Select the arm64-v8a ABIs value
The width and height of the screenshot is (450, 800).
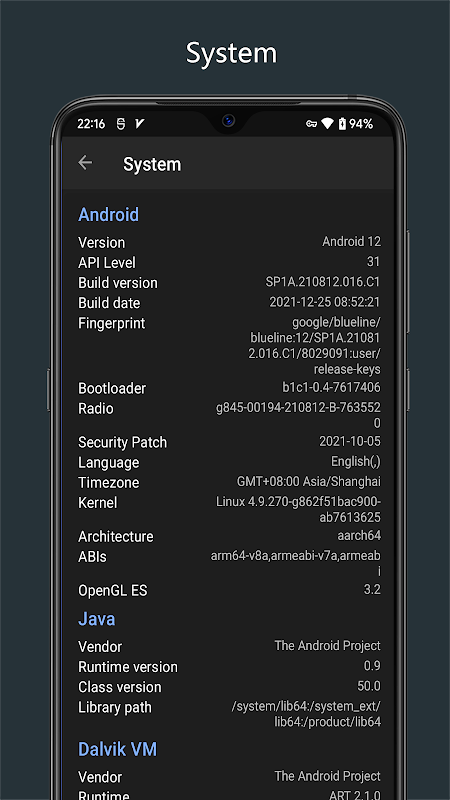pyautogui.click(x=296, y=564)
